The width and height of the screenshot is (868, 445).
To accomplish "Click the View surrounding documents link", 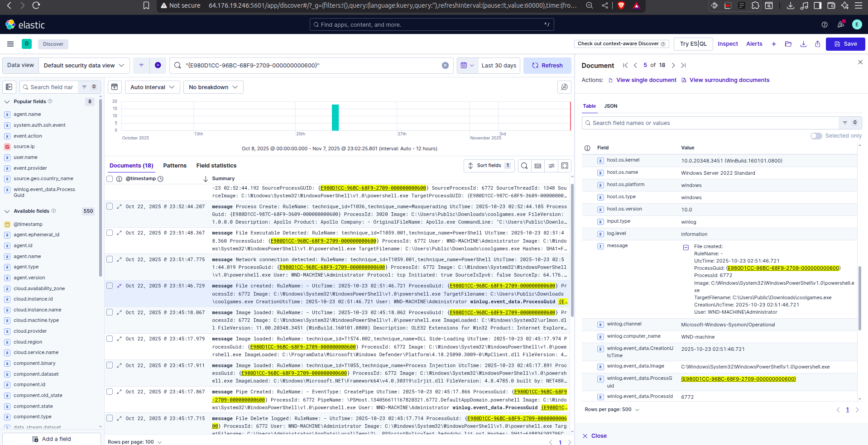I will [729, 80].
